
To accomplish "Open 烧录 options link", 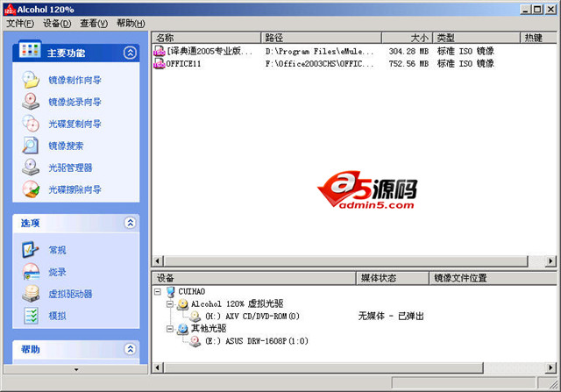I will (x=57, y=272).
